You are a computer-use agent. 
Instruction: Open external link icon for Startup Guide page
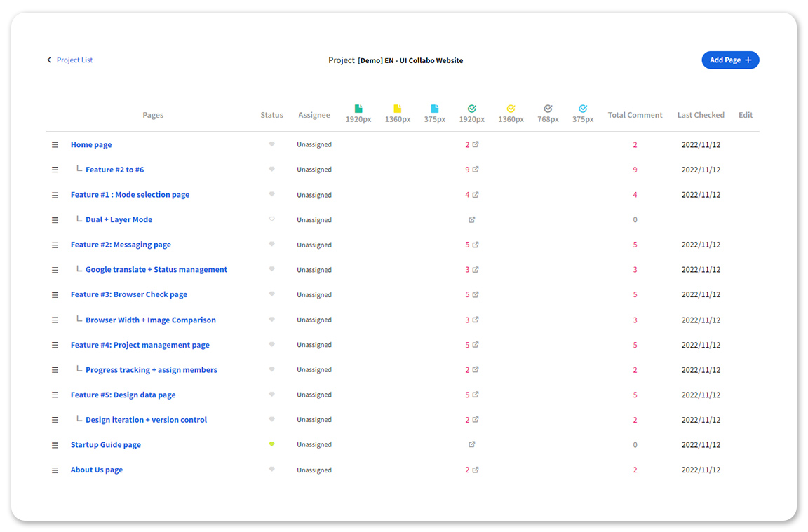[472, 445]
